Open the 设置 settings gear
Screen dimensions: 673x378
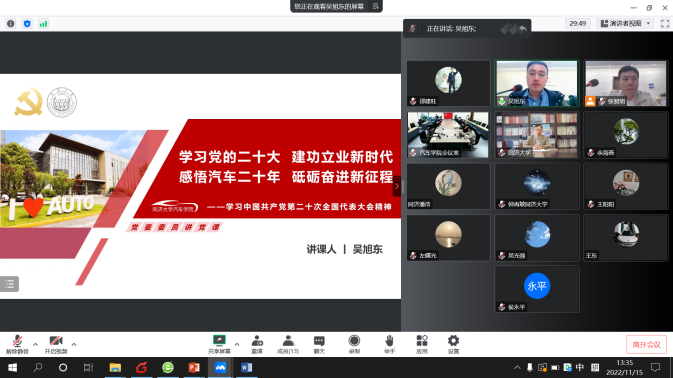pyautogui.click(x=453, y=345)
